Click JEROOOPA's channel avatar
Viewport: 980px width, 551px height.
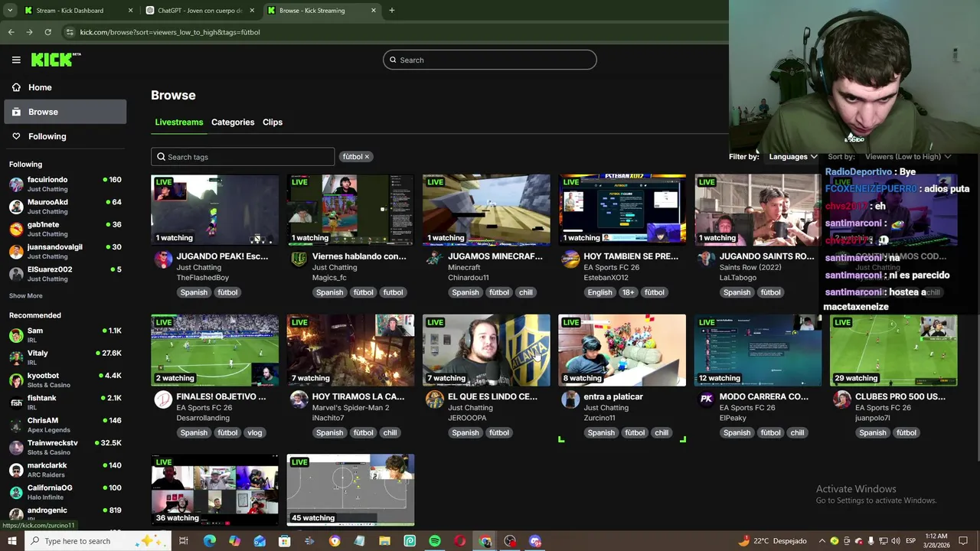(x=435, y=399)
